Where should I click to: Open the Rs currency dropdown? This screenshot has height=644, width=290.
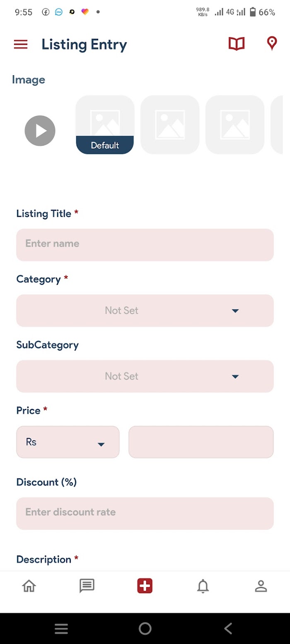68,442
